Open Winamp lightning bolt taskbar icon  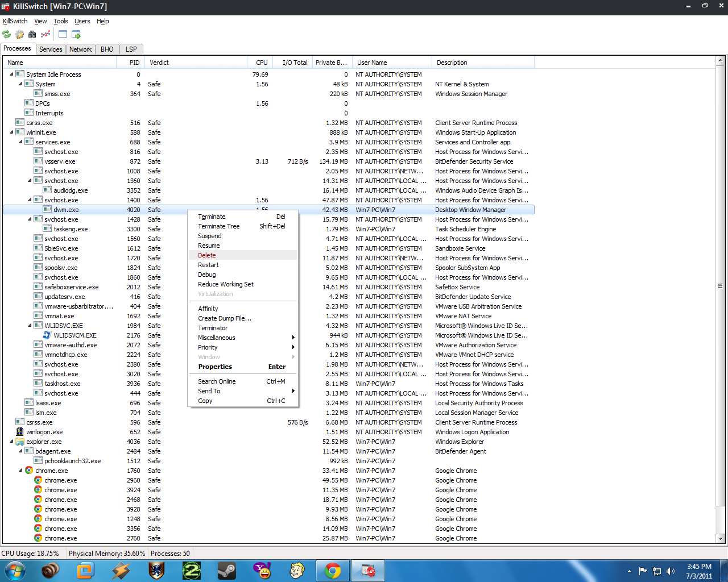tap(121, 570)
